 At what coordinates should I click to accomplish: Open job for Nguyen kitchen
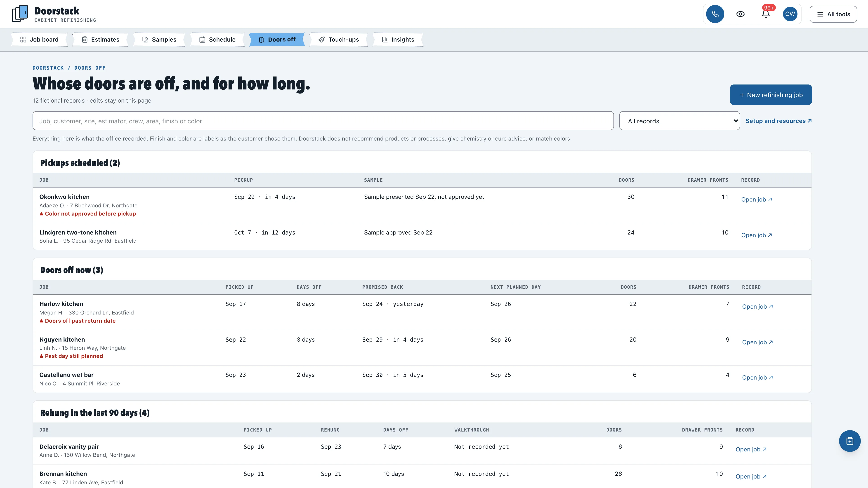[757, 342]
